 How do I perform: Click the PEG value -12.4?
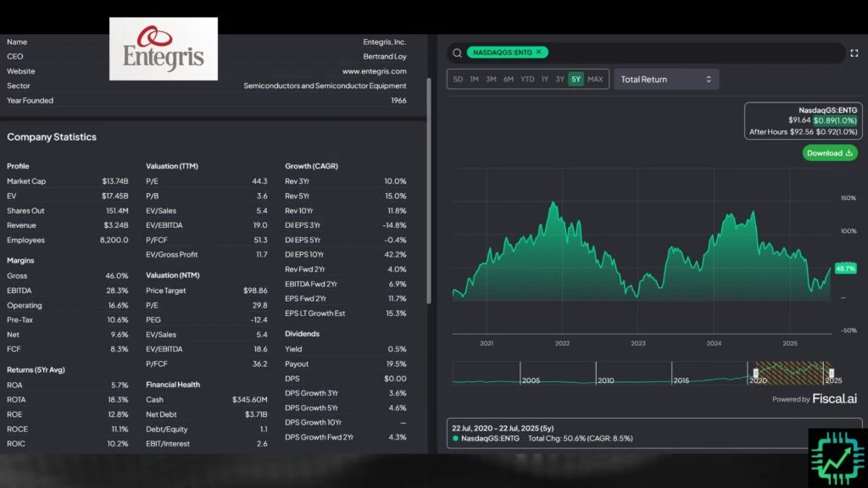coord(259,319)
